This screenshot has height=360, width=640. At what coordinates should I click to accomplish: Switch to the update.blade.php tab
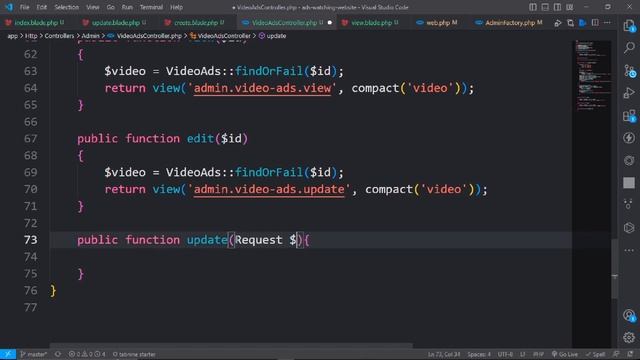pyautogui.click(x=116, y=23)
